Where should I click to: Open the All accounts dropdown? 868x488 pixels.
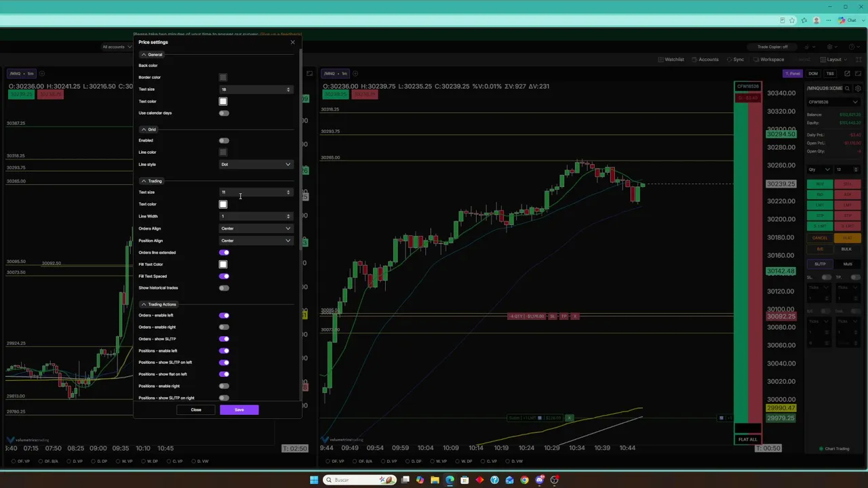click(116, 47)
